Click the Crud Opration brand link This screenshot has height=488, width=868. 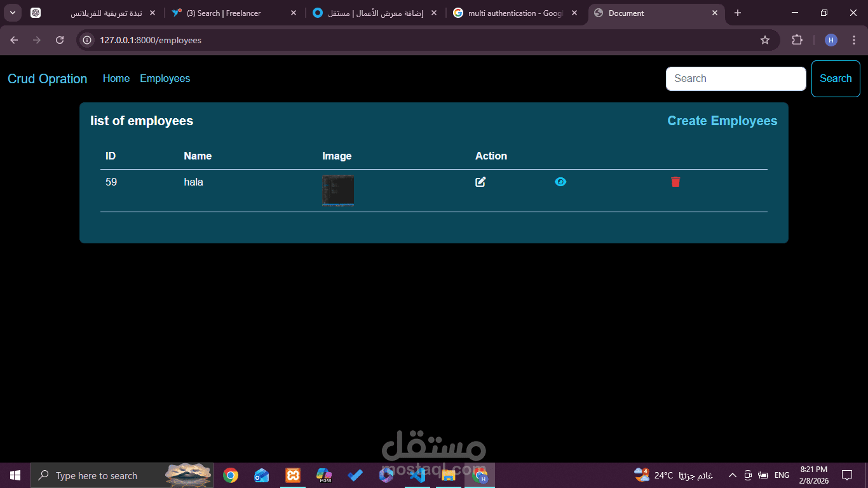click(x=48, y=79)
